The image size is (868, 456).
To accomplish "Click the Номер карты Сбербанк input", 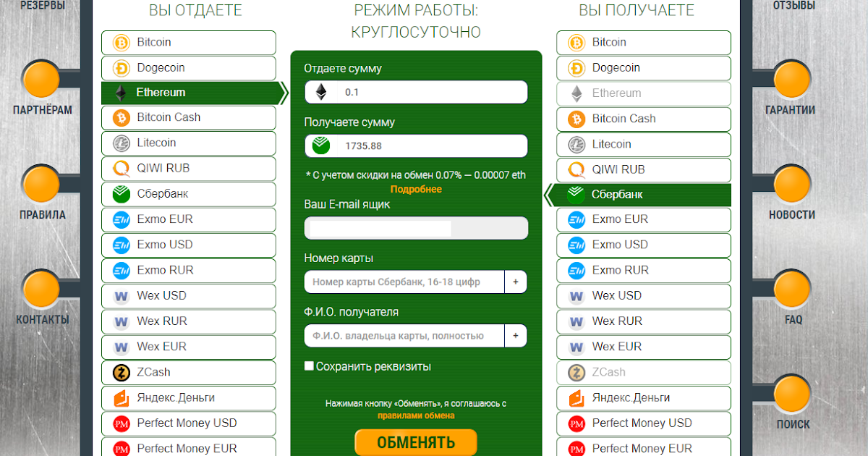I will [404, 282].
